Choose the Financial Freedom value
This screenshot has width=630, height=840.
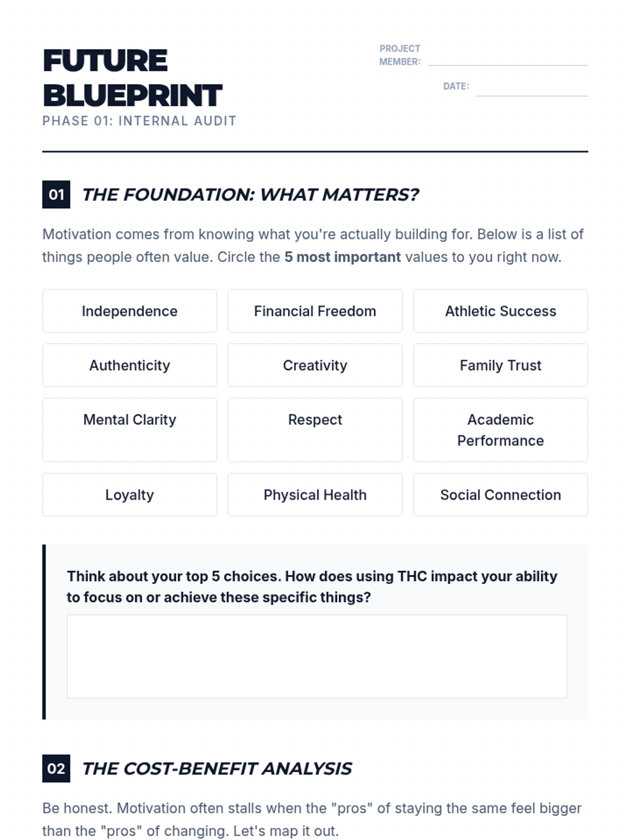tap(315, 311)
